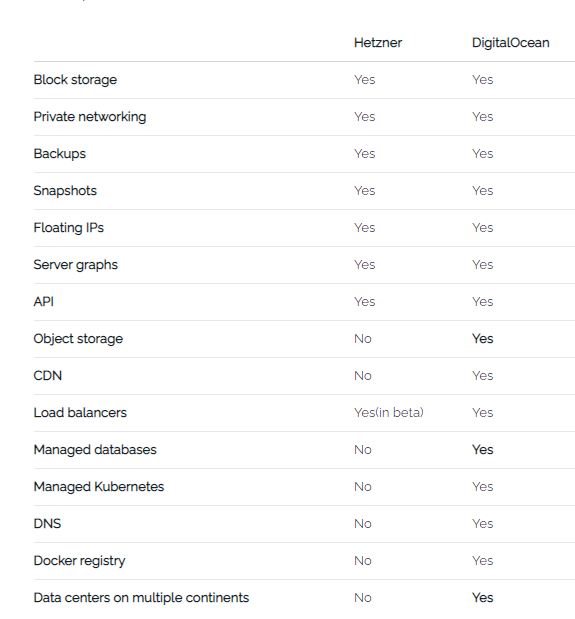Select the API row label
Screen dimensions: 575x619
coord(43,302)
